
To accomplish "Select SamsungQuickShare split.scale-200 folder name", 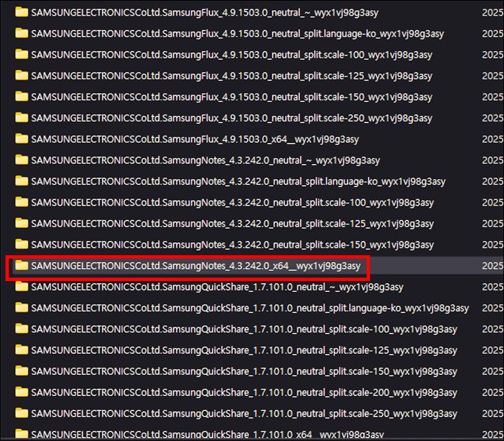I will (244, 393).
